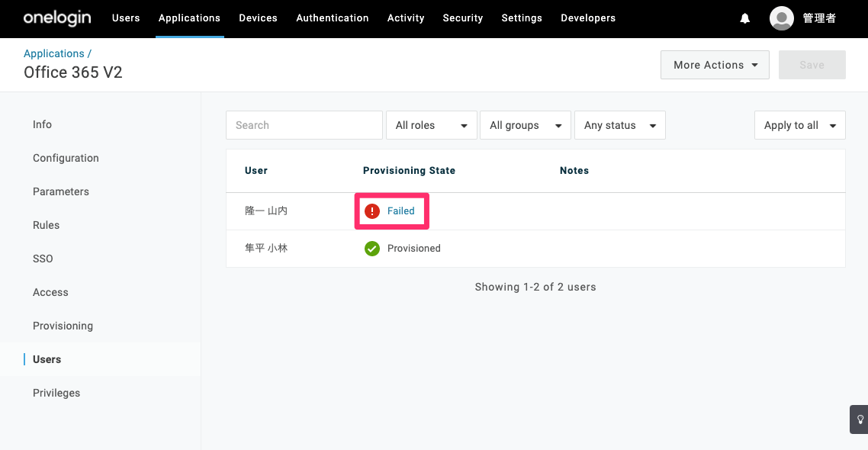Switch to the Parameters tab
This screenshot has height=450, width=868.
[61, 191]
